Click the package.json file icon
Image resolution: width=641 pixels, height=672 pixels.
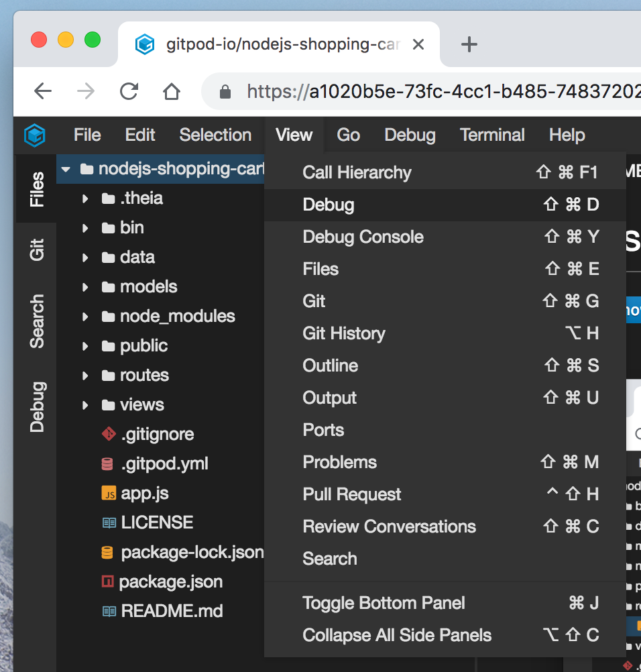[107, 581]
